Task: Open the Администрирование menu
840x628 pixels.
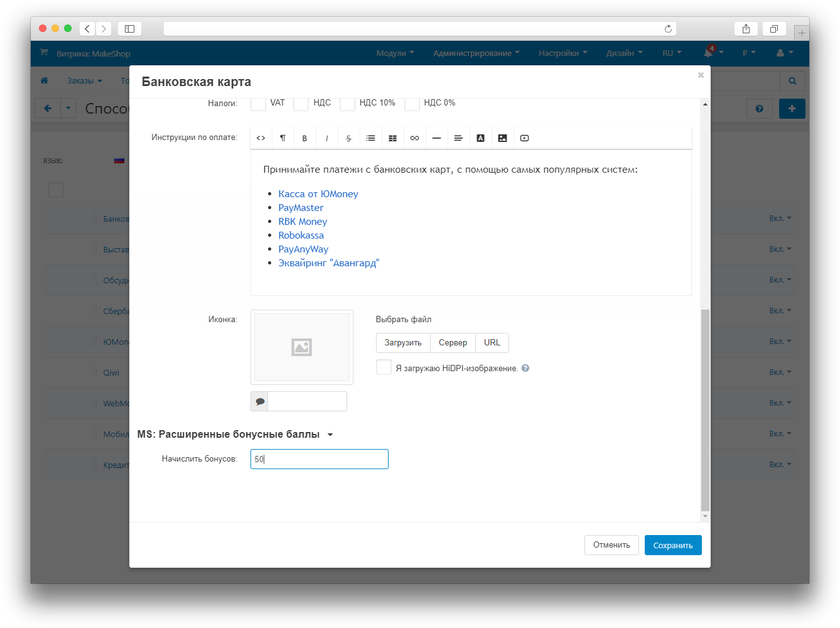Action: pos(476,53)
